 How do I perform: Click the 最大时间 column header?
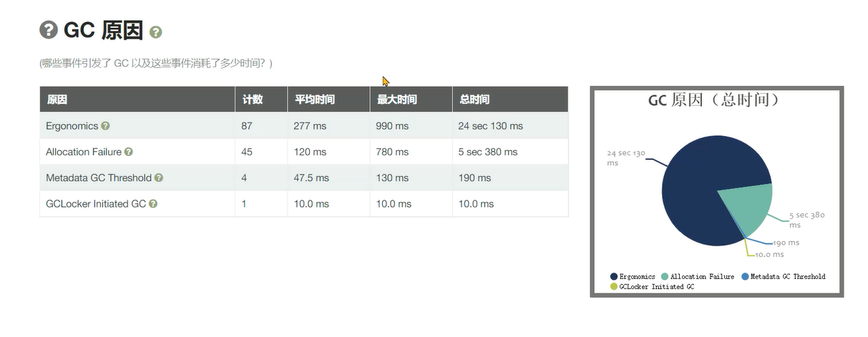tap(396, 99)
